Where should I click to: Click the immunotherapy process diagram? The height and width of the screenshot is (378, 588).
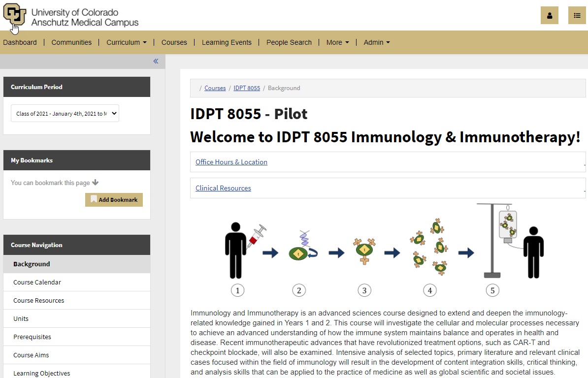[x=384, y=250]
